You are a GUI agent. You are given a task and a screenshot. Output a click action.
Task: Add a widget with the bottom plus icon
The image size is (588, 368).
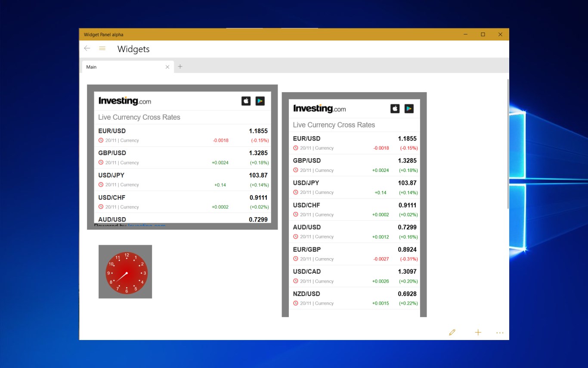click(478, 332)
